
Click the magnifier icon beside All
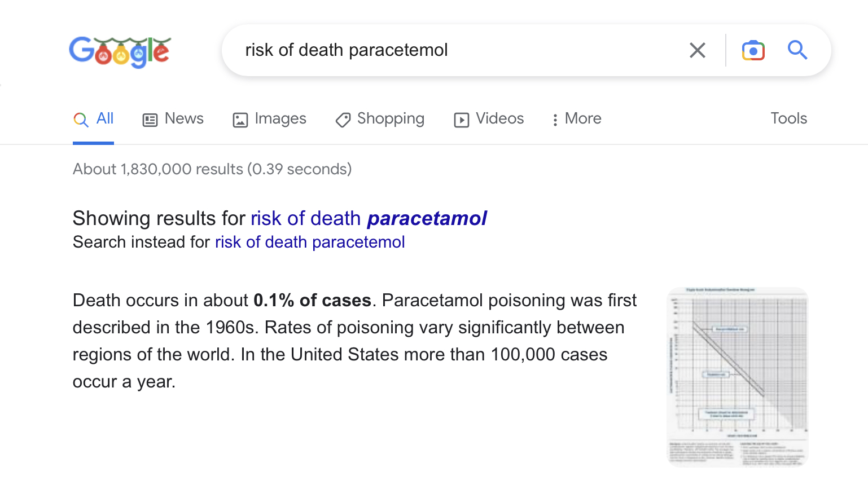(81, 120)
